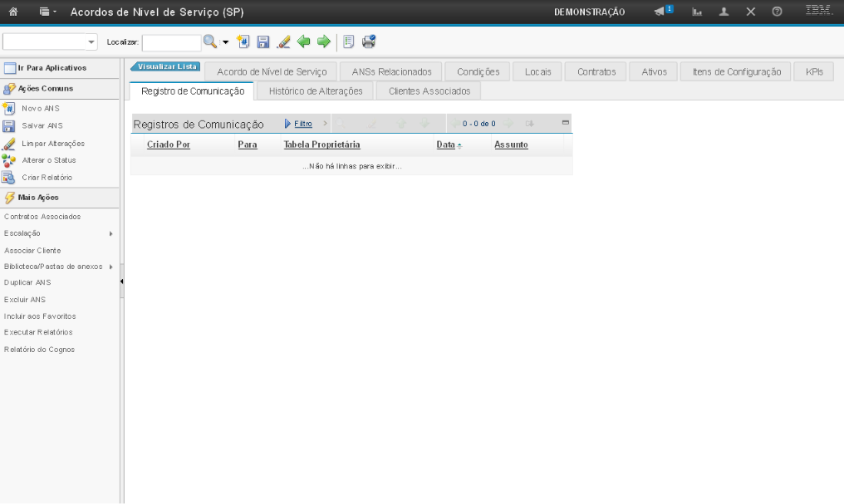Collapse the Registros de Comunicação table

pos(565,124)
